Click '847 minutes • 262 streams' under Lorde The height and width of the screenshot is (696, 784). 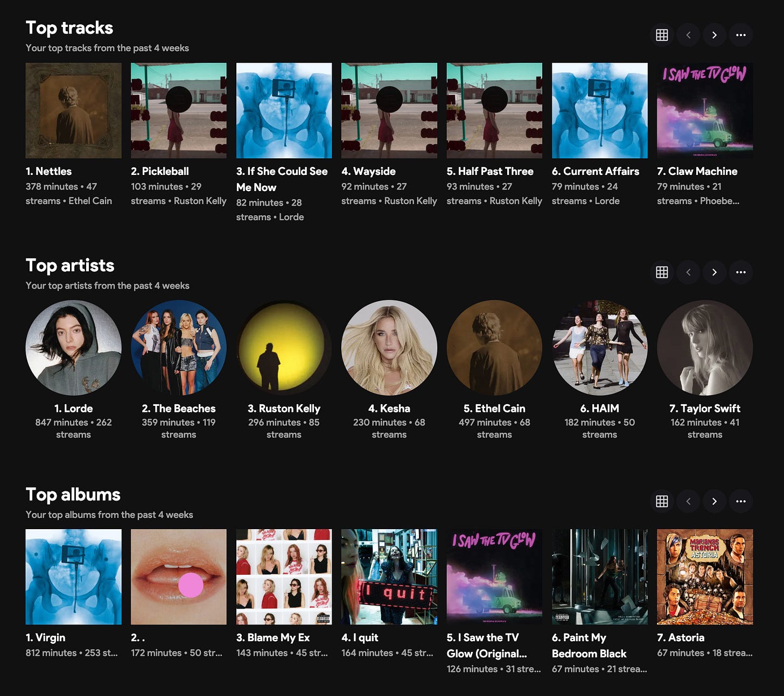coord(74,428)
